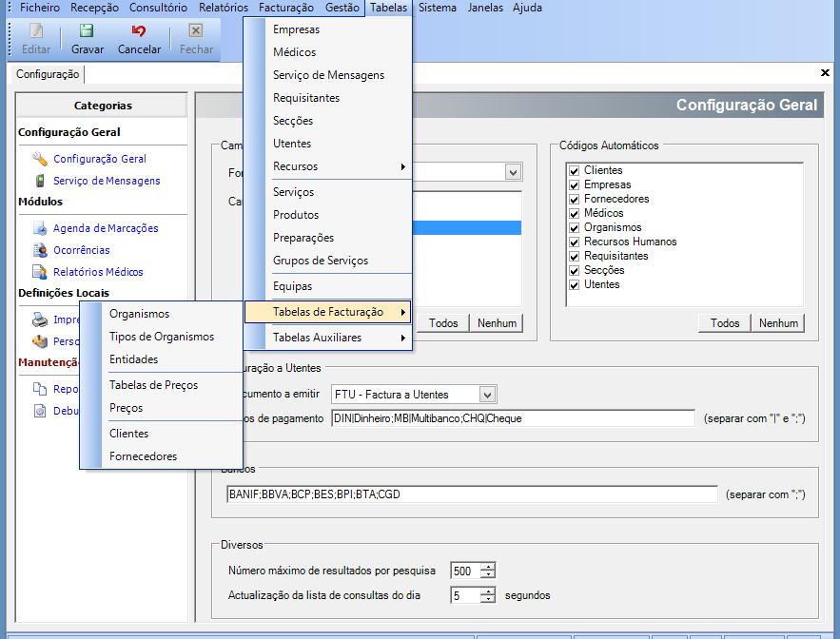840x639 pixels.
Task: Decrease the update interval seconds spinner
Action: click(x=487, y=599)
